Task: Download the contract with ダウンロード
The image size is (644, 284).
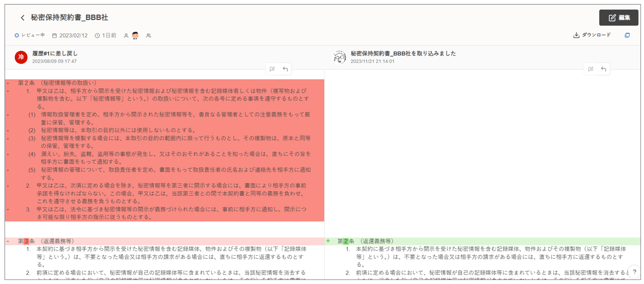Action: point(592,35)
